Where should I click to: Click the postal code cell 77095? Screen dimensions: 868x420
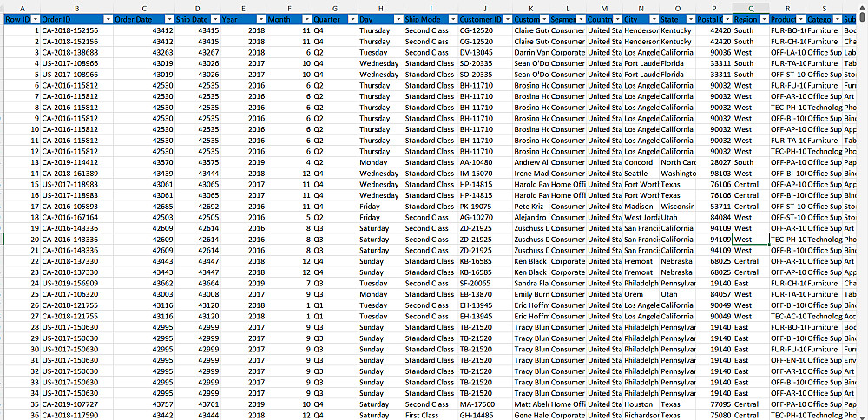click(x=713, y=404)
